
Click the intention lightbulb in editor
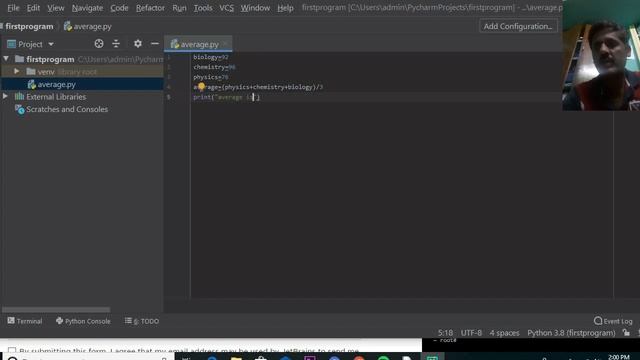[201, 87]
